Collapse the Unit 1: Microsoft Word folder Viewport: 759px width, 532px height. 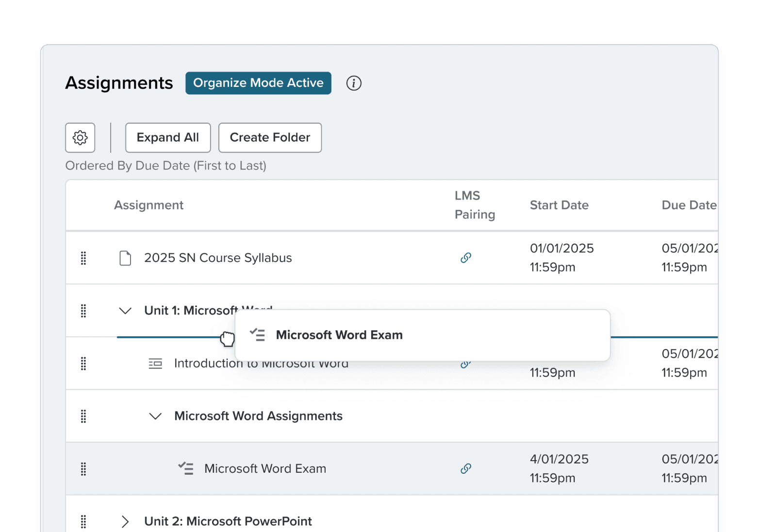[x=125, y=311]
